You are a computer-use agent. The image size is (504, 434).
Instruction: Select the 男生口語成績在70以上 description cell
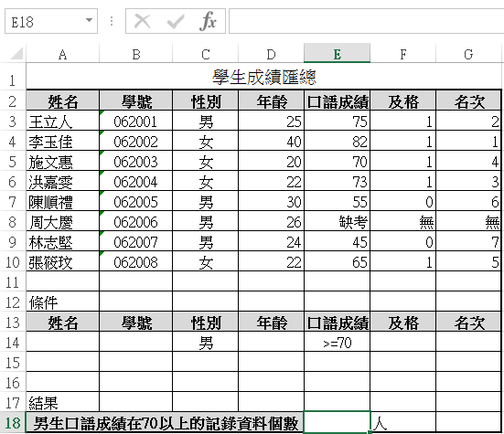pyautogui.click(x=166, y=422)
